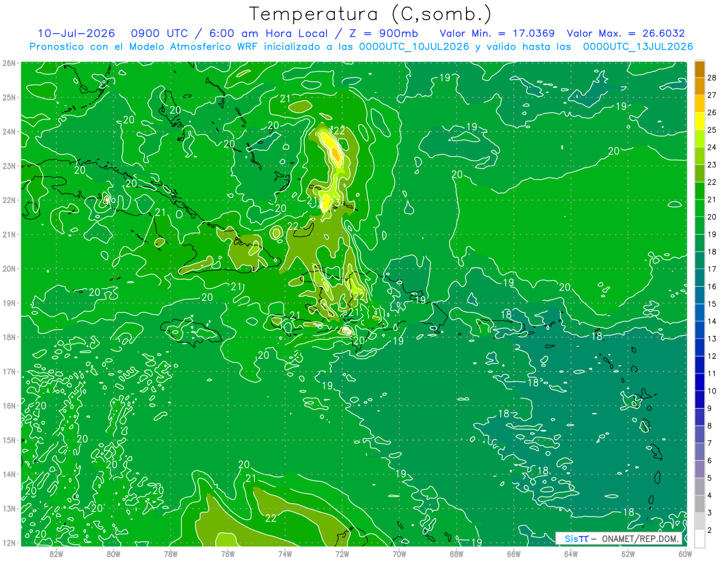Click the "25N" latitude label

point(9,98)
